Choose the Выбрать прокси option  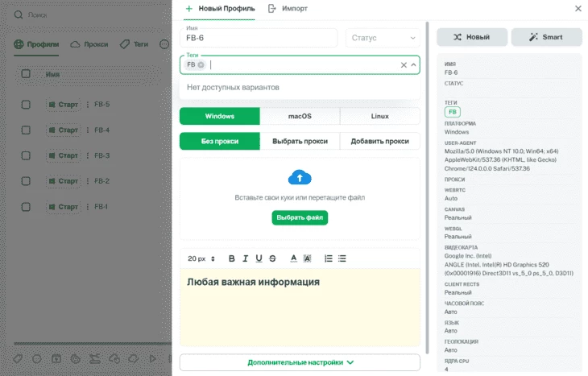(x=300, y=142)
